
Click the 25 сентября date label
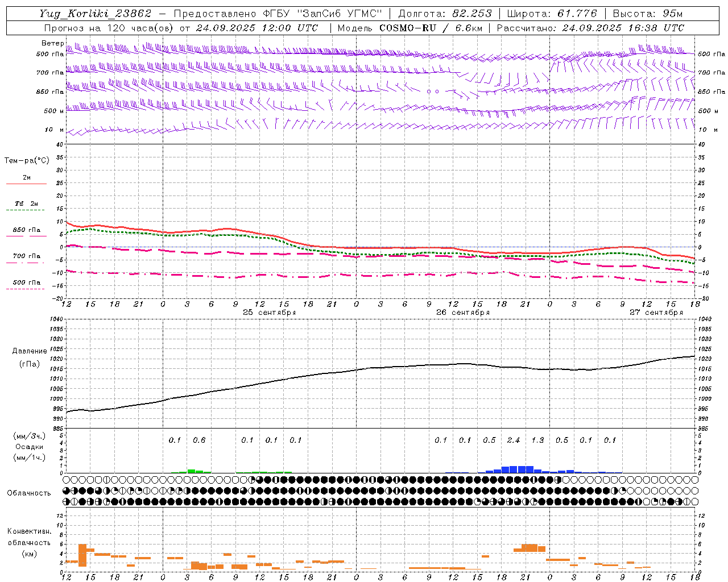click(x=270, y=313)
